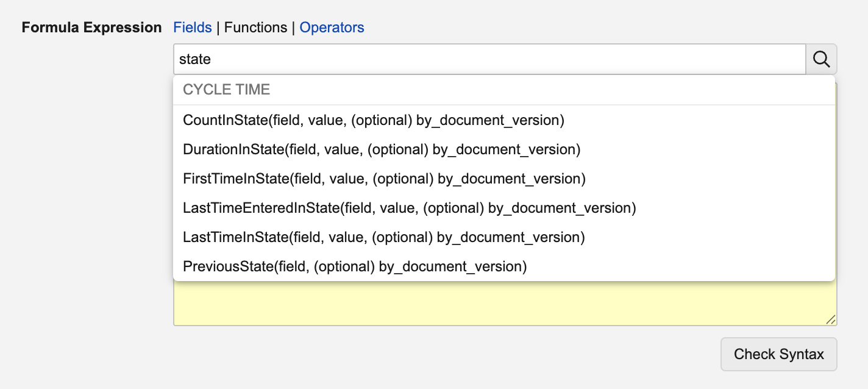Click the blank area right of 'state' text
The width and height of the screenshot is (868, 389).
pos(488,59)
